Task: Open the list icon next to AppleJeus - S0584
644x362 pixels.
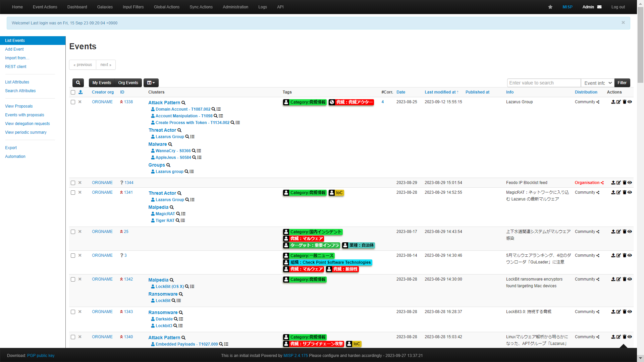Action: click(x=200, y=158)
